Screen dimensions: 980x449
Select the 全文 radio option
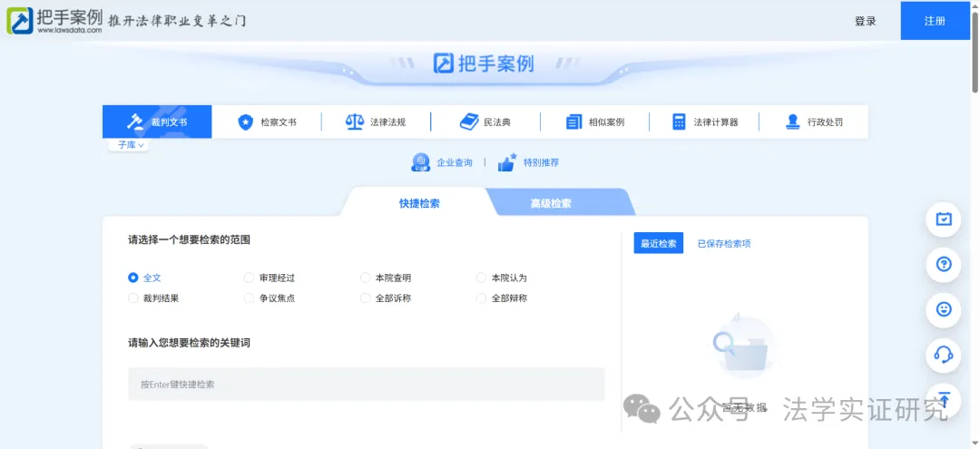(132, 278)
